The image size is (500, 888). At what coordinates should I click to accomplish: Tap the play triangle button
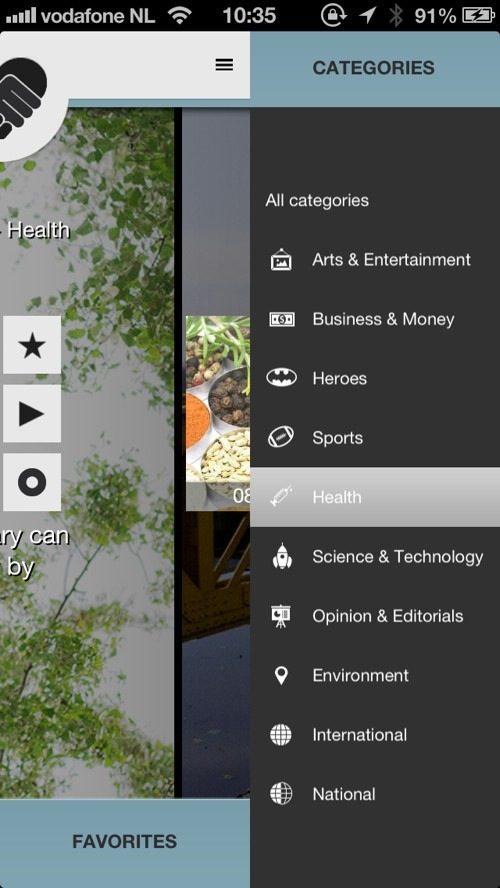(32, 413)
